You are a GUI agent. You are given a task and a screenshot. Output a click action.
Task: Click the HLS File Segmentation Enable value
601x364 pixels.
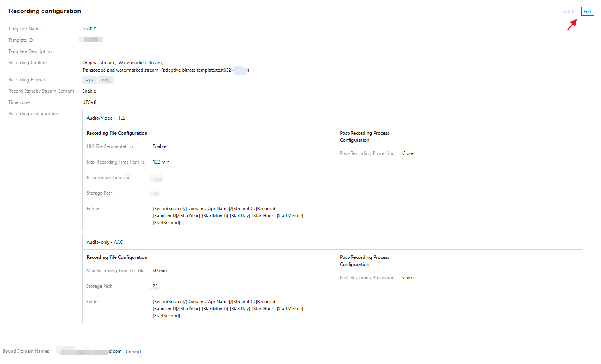[x=160, y=146]
